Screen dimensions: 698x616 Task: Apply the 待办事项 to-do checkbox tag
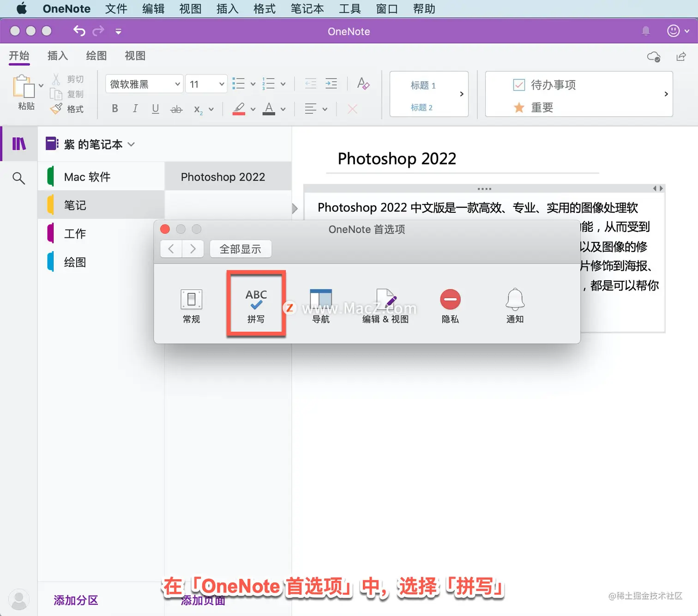point(545,85)
